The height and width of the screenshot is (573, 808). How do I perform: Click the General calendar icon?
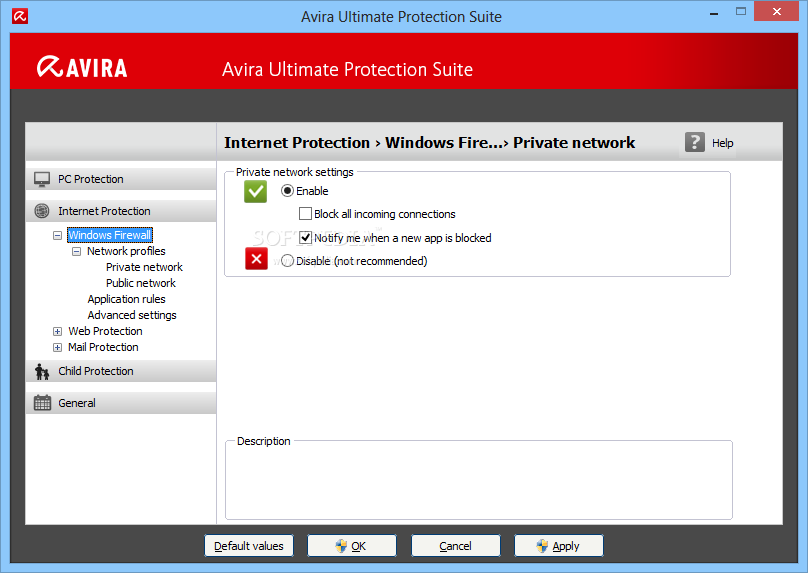coord(42,403)
